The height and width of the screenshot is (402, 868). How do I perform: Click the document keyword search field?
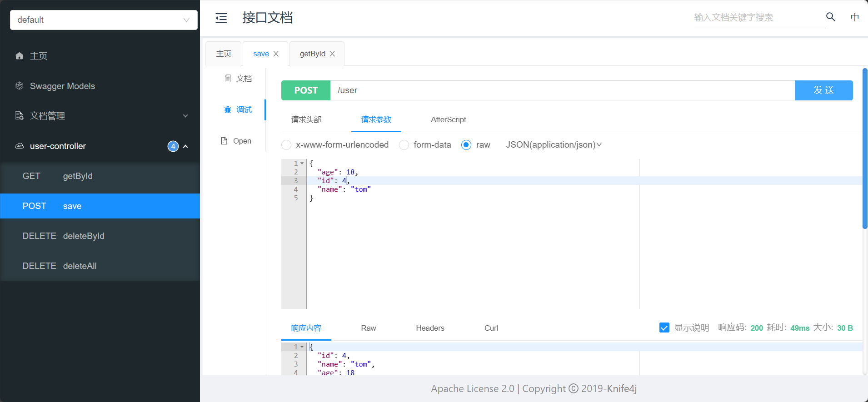pos(758,18)
